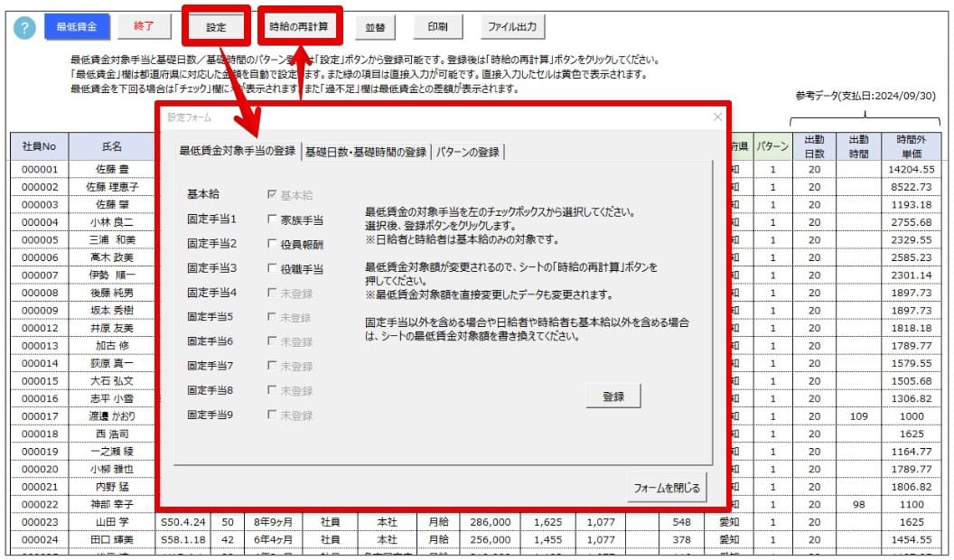Click the overtime rate cell 14204.55

(912, 169)
